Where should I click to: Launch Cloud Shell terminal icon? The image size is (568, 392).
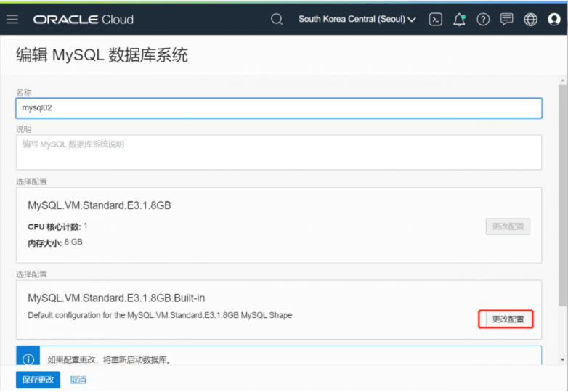tap(435, 19)
